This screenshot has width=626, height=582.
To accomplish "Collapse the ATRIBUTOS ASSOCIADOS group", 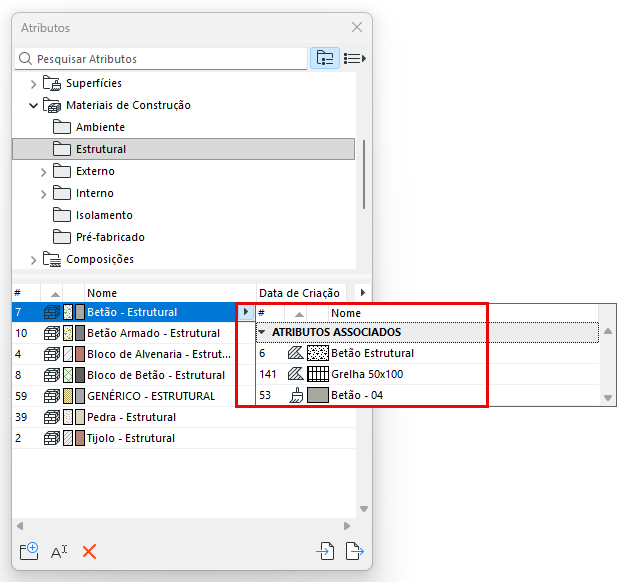I will [x=262, y=332].
